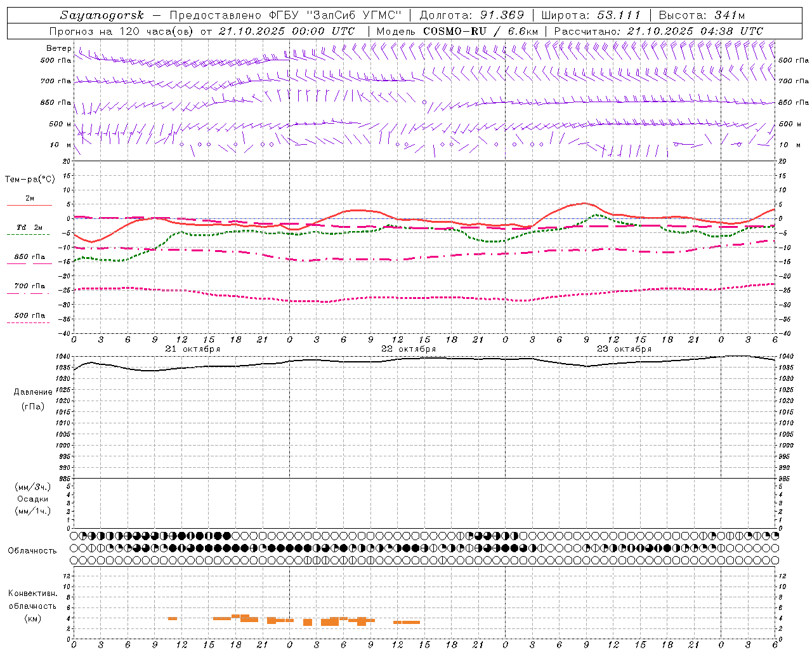Click the Ветер panel label
Image resolution: width=812 pixels, height=650 pixels.
(x=58, y=48)
